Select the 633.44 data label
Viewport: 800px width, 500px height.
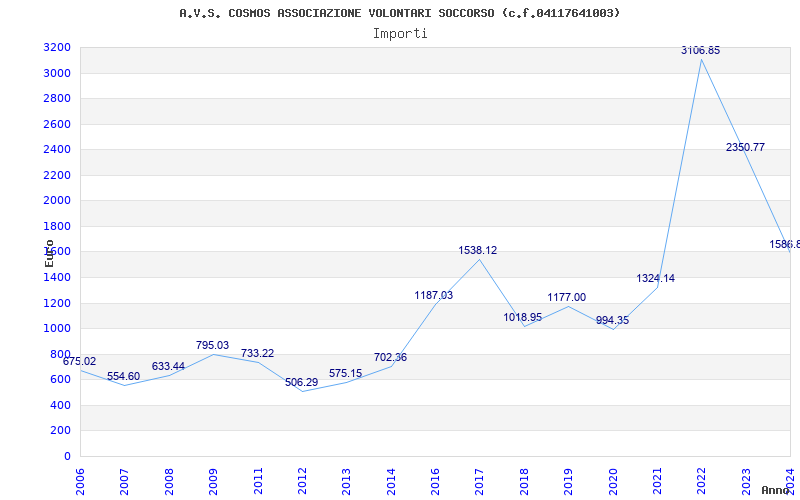[x=168, y=367]
